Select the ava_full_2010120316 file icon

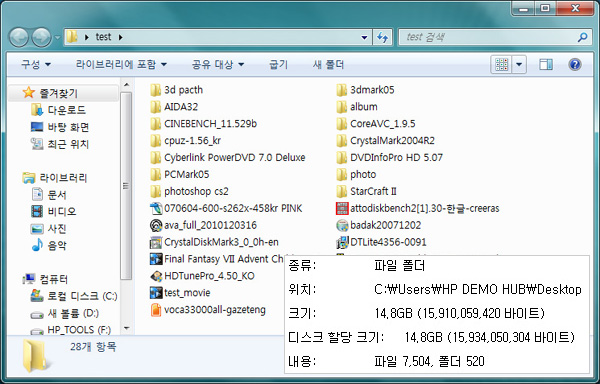(x=156, y=225)
